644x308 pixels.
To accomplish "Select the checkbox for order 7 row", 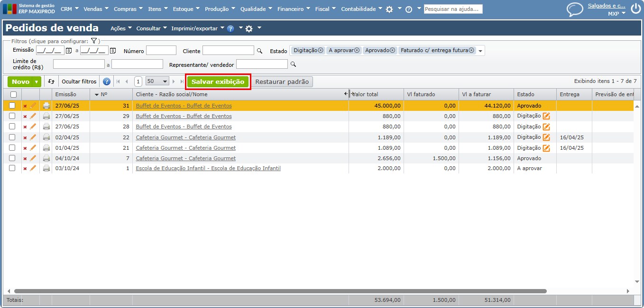I will [12, 158].
